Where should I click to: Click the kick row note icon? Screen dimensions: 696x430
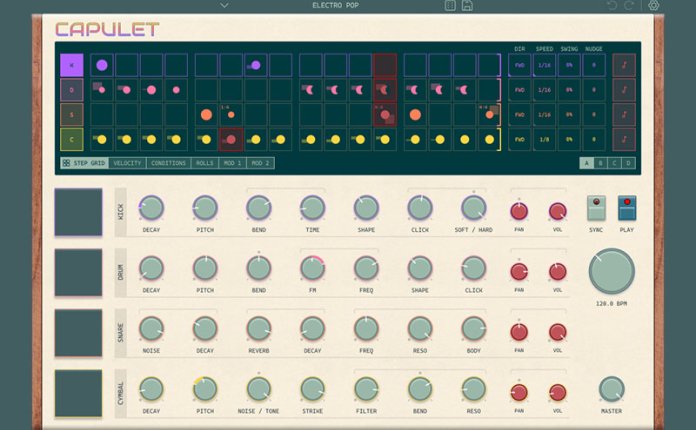pyautogui.click(x=624, y=65)
